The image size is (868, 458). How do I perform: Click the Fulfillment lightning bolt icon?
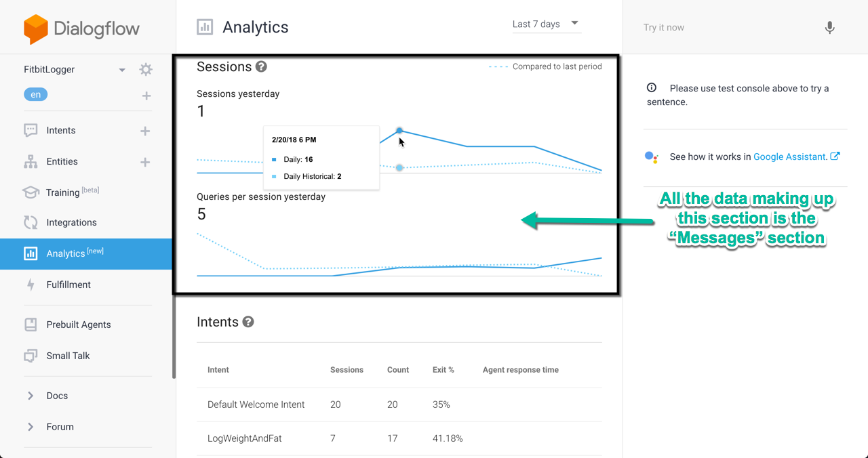(x=31, y=285)
